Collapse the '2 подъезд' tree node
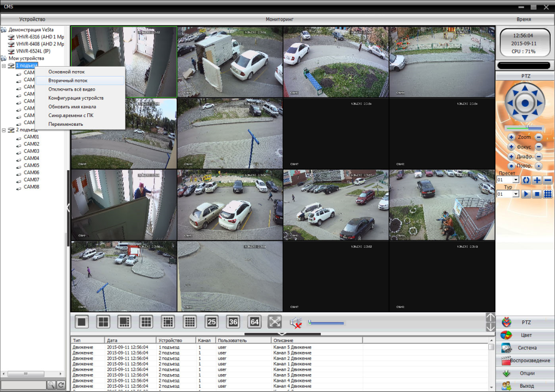Image resolution: width=555 pixels, height=392 pixels. tap(4, 130)
